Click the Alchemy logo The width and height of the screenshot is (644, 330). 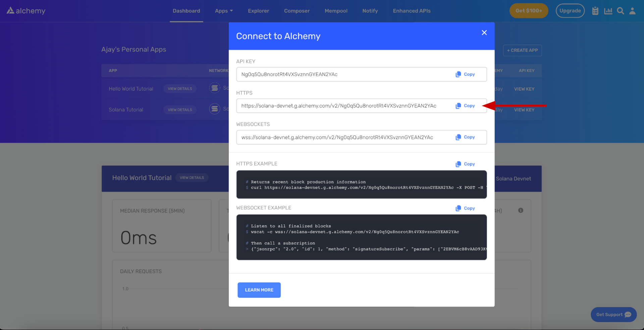(26, 11)
